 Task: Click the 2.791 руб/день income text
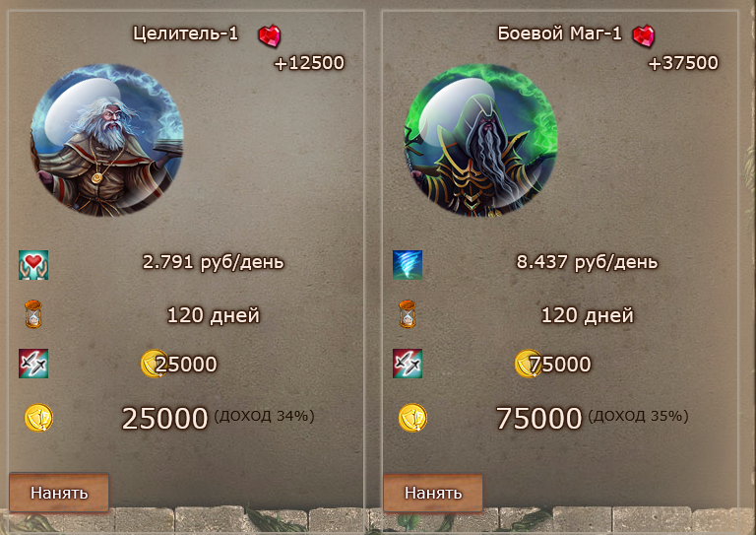click(x=213, y=262)
